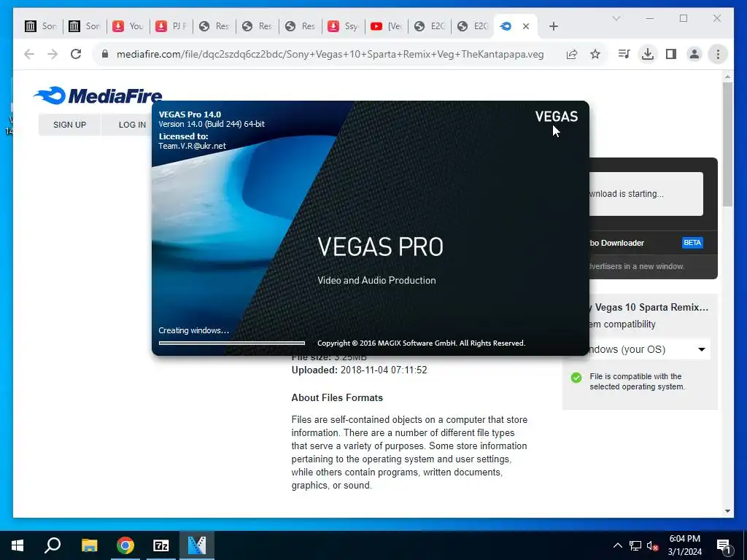This screenshot has height=560, width=747.
Task: Open the Chrome profile menu
Action: click(x=694, y=54)
